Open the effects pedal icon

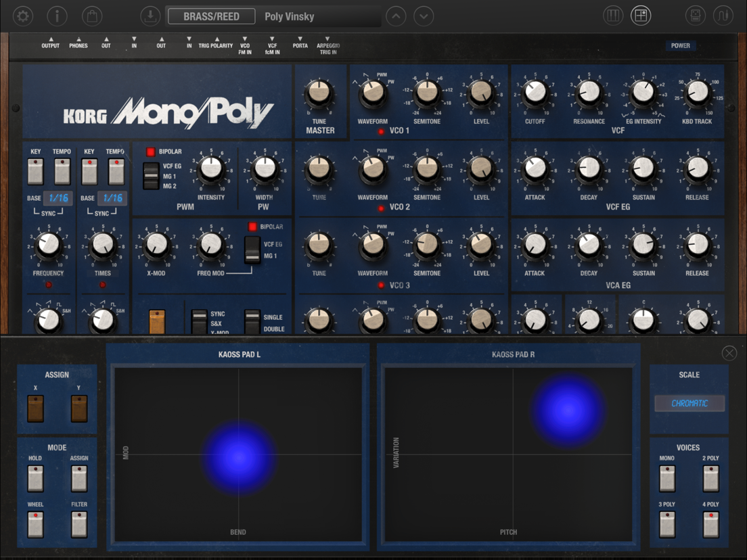pos(695,16)
